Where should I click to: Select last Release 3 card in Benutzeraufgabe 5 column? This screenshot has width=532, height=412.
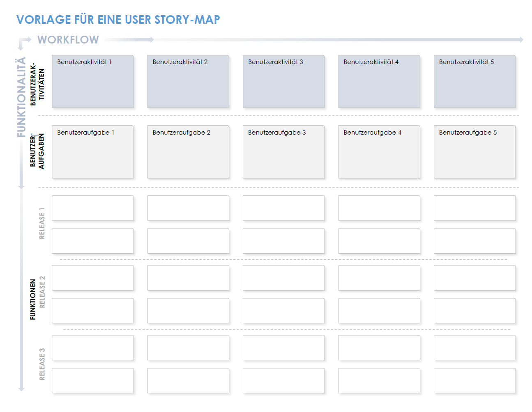tap(475, 380)
